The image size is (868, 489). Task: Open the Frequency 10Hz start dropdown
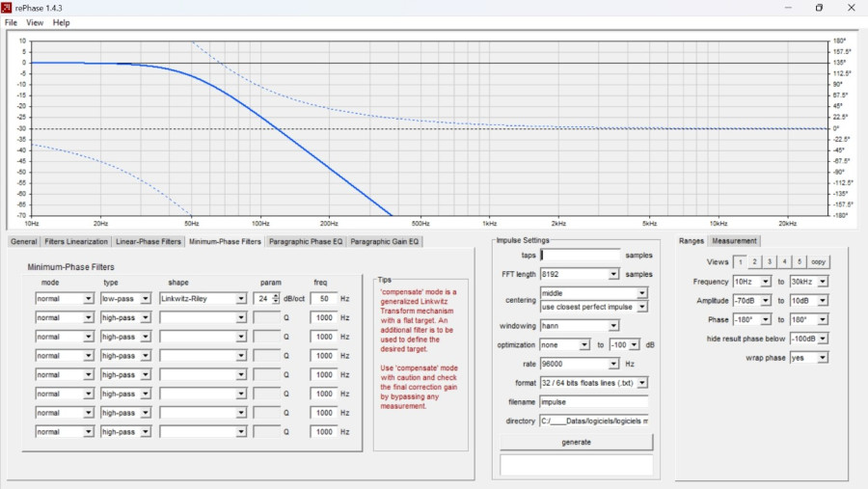[751, 282]
